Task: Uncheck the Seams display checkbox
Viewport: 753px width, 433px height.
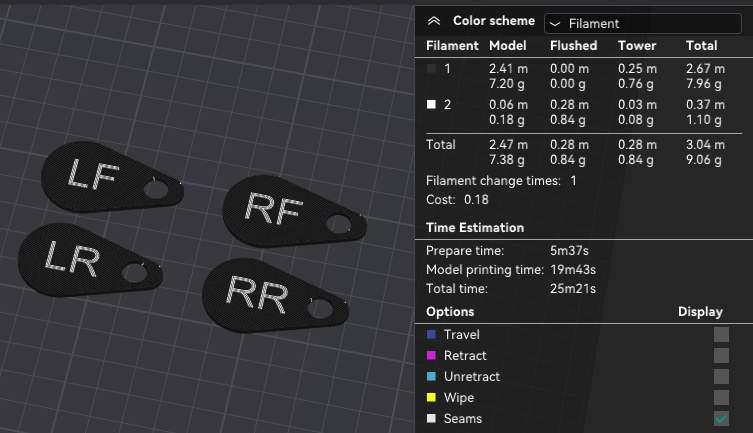Action: coord(721,418)
